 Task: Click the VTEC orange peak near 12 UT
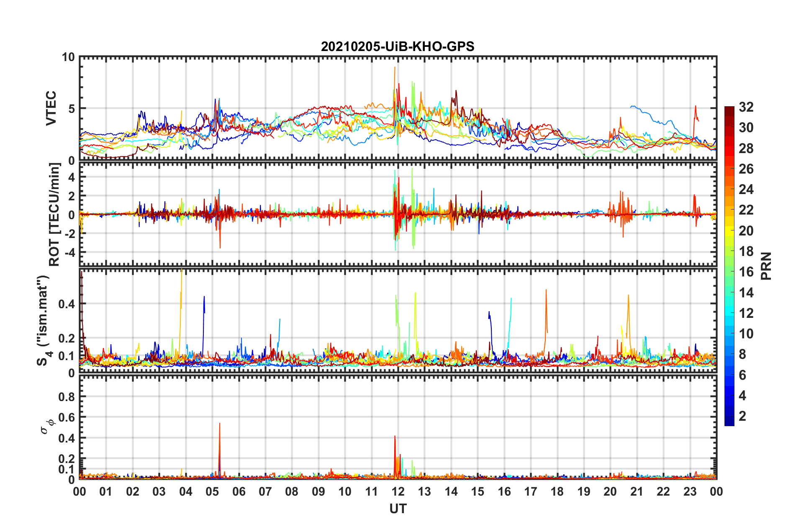(395, 84)
